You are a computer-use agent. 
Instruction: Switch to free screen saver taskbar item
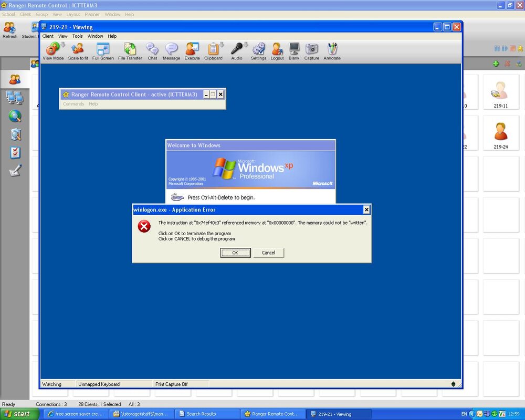click(76, 414)
